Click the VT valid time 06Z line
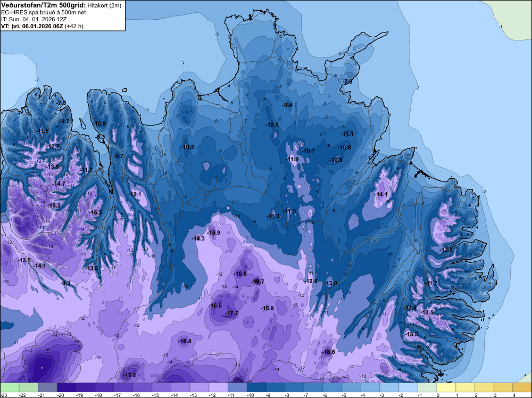Viewport: 532px width, 398px height. click(x=42, y=26)
